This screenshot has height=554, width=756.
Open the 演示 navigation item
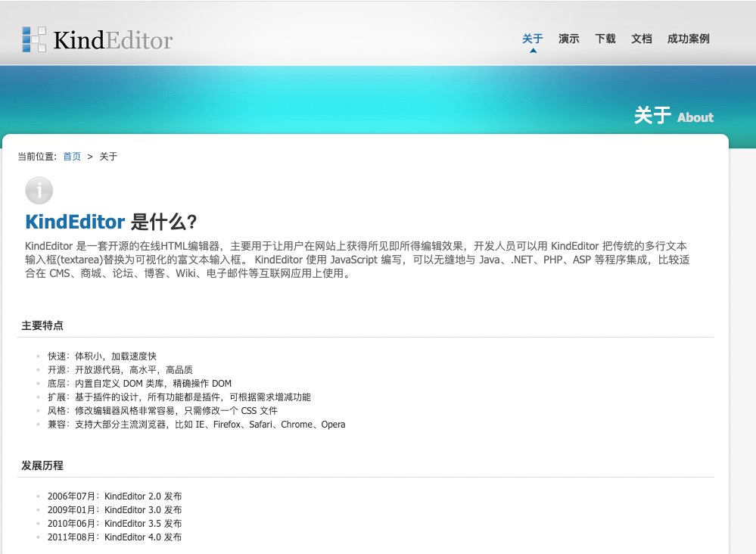pyautogui.click(x=569, y=39)
